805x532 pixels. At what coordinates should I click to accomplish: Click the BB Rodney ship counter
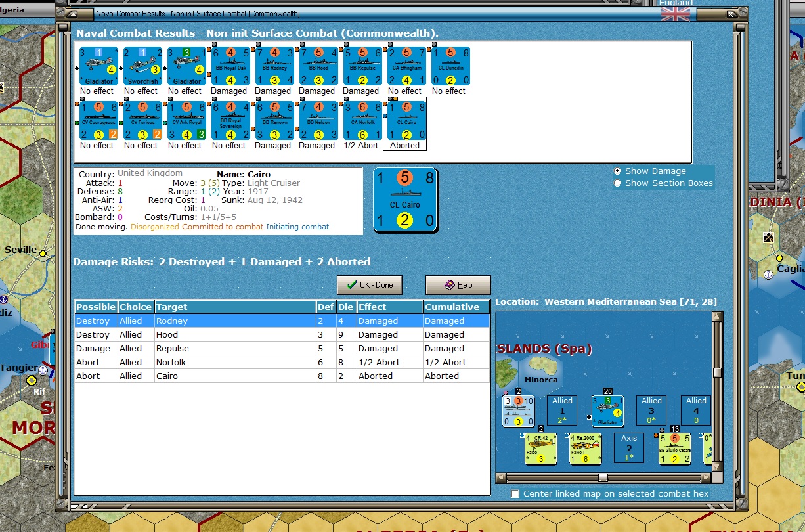coord(273,66)
